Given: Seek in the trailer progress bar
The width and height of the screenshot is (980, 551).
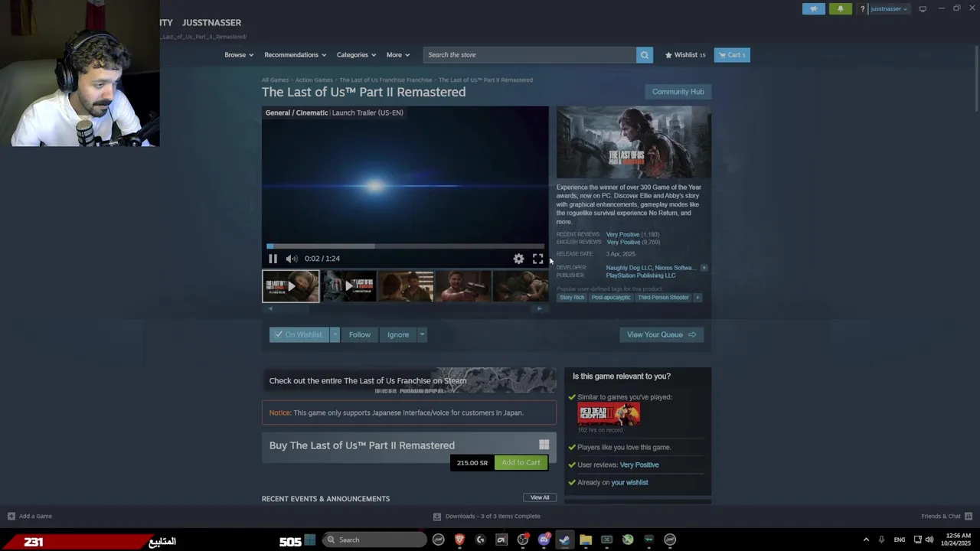Looking at the screenshot, I should coord(406,246).
